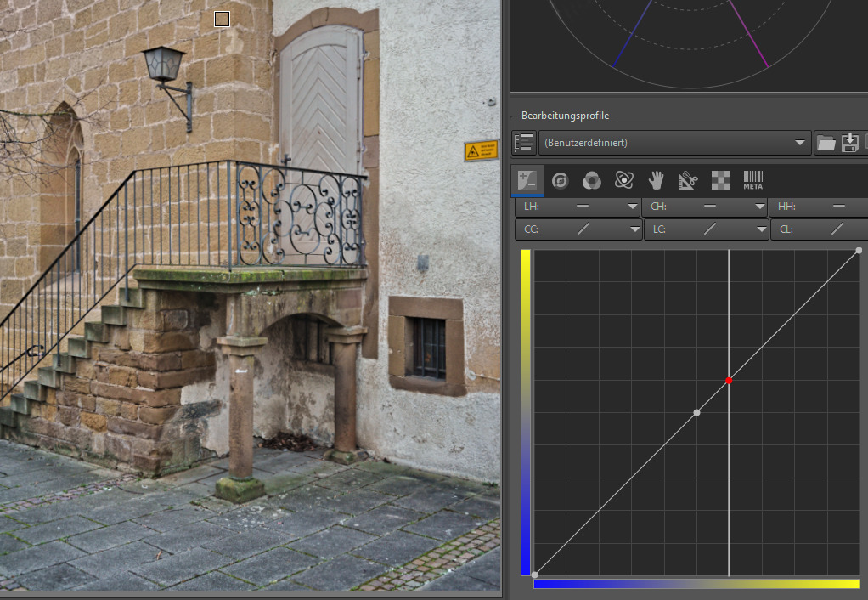Viewport: 868px width, 600px height.
Task: Open the CC curve type dropdown
Action: point(634,229)
